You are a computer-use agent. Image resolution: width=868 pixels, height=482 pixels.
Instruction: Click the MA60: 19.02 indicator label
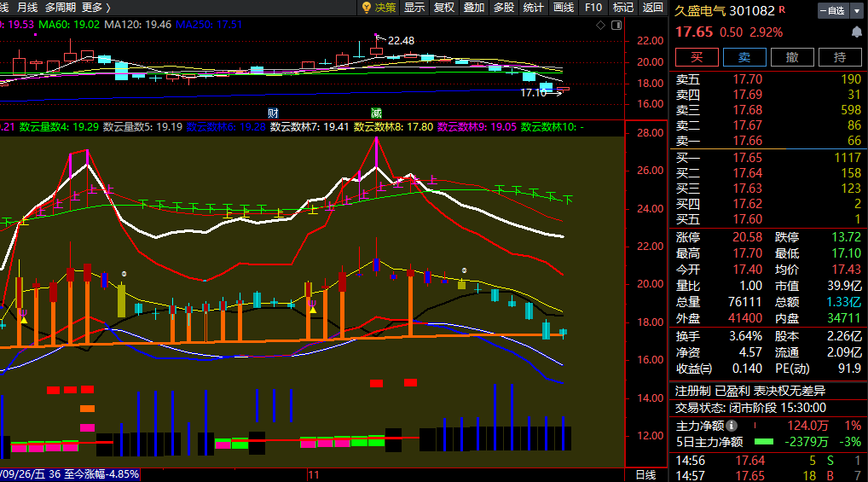pyautogui.click(x=69, y=25)
